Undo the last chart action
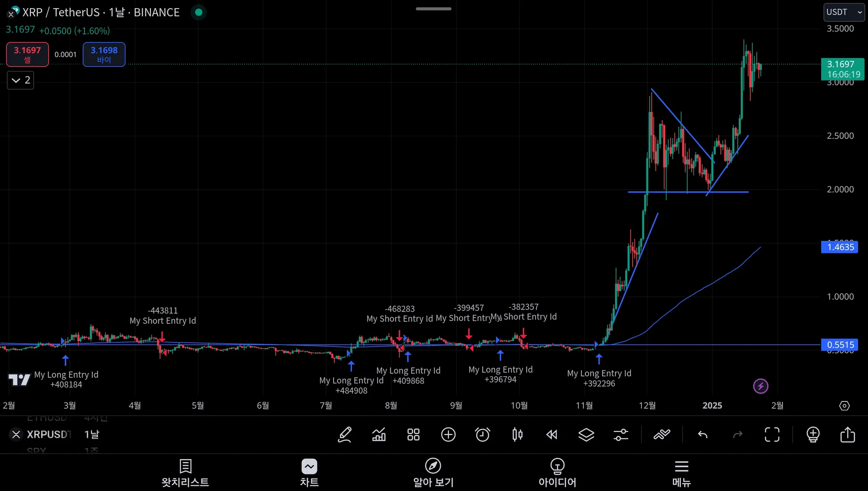868x491 pixels. pos(703,435)
